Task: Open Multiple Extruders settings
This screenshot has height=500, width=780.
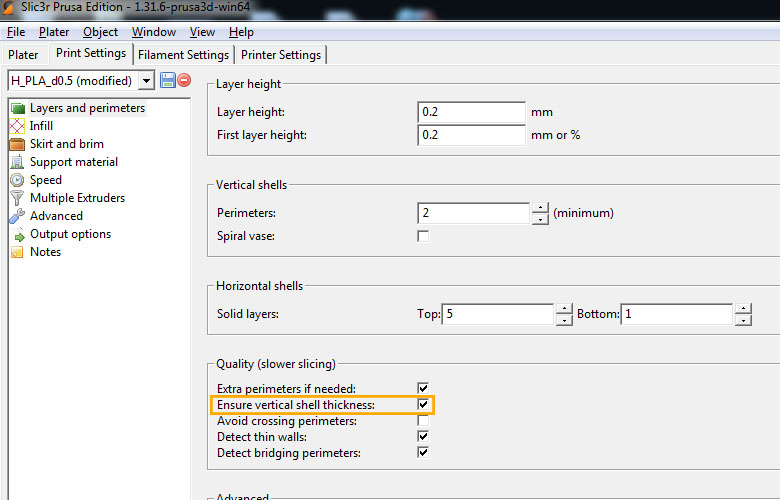Action: pyautogui.click(x=77, y=198)
